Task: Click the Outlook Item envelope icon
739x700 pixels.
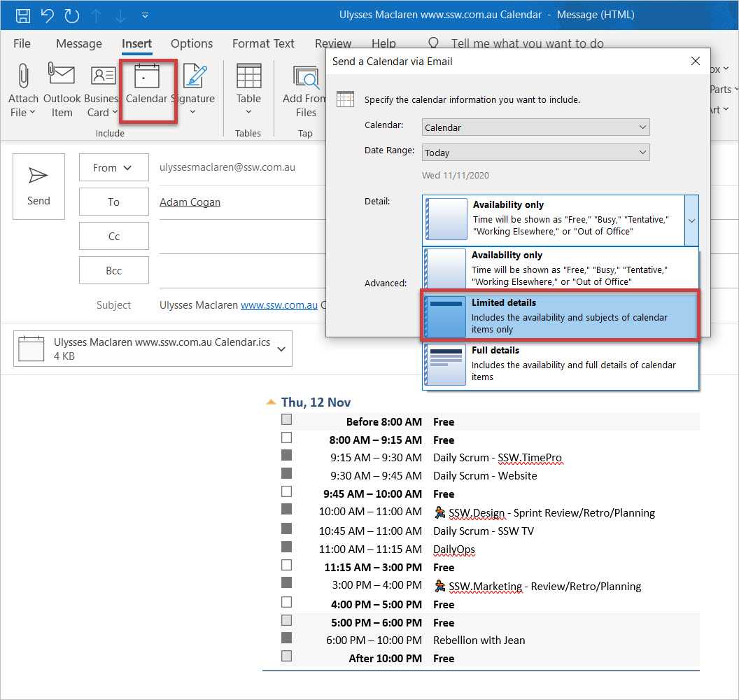Action: [62, 75]
